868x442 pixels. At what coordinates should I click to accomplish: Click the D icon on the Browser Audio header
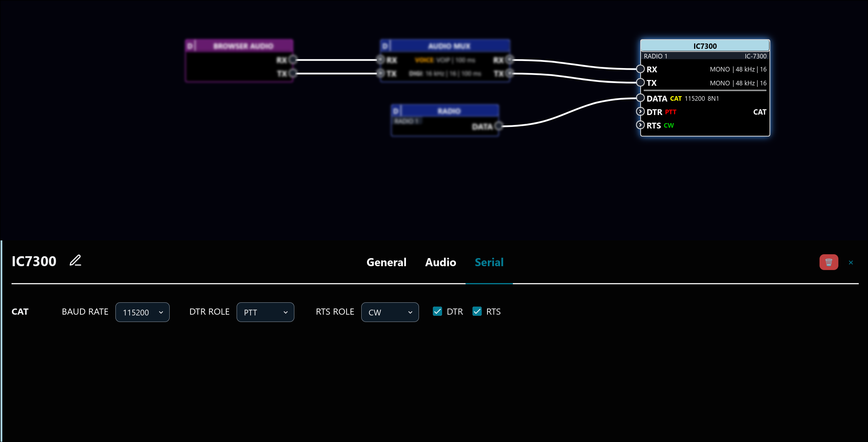[x=190, y=46]
